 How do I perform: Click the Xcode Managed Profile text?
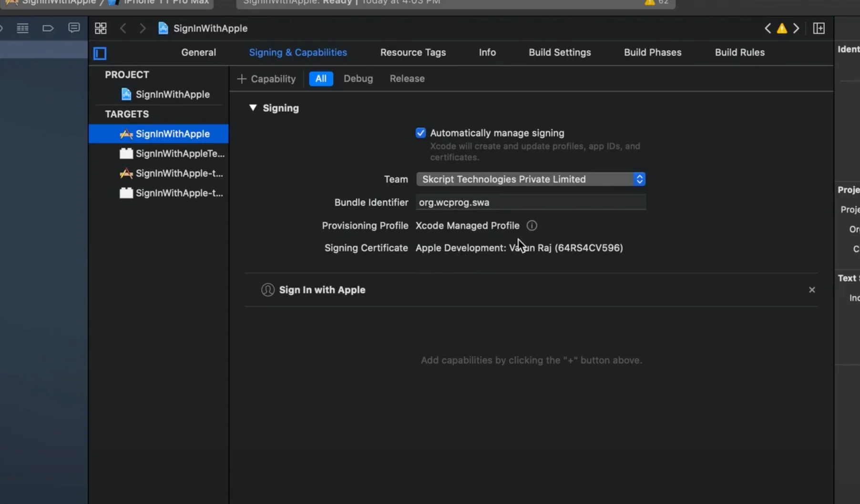pos(467,225)
